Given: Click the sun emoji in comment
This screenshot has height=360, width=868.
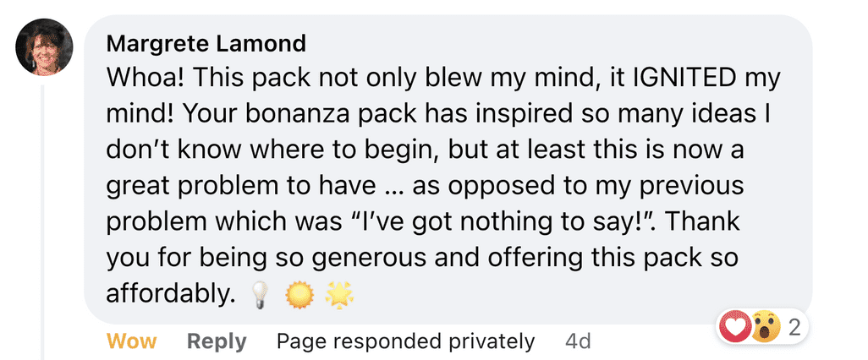Looking at the screenshot, I should pos(299,295).
